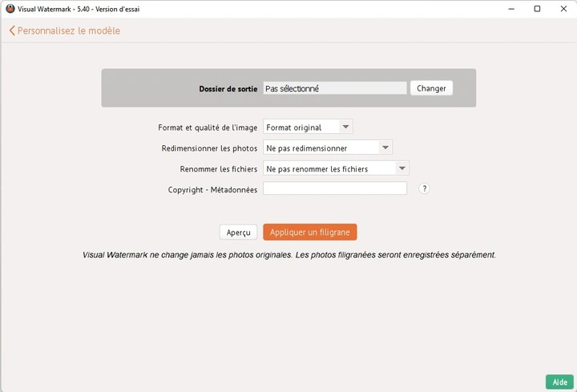Expand the Redimensionner les photos dropdown
The image size is (577, 392).
[328, 148]
